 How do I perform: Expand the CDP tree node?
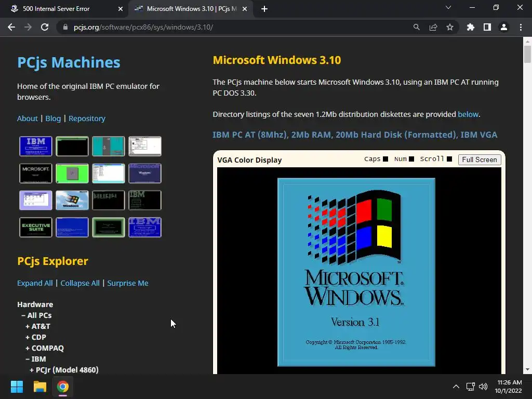[36, 337]
